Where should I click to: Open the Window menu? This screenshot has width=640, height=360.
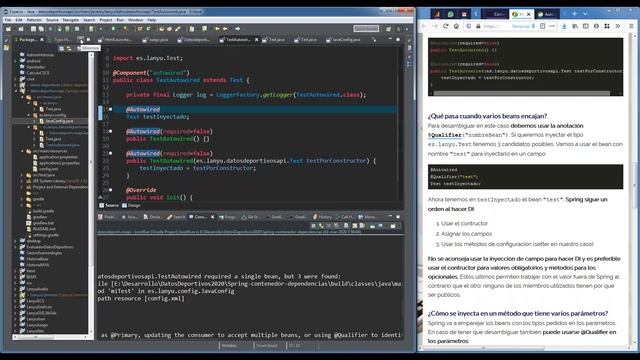pyautogui.click(x=136, y=20)
